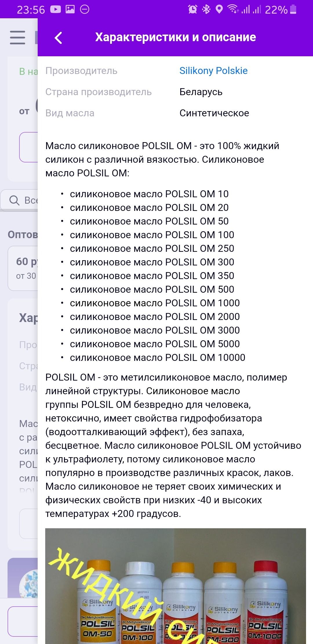
Task: Tap the list item POLSIL OM 50
Action: (149, 221)
